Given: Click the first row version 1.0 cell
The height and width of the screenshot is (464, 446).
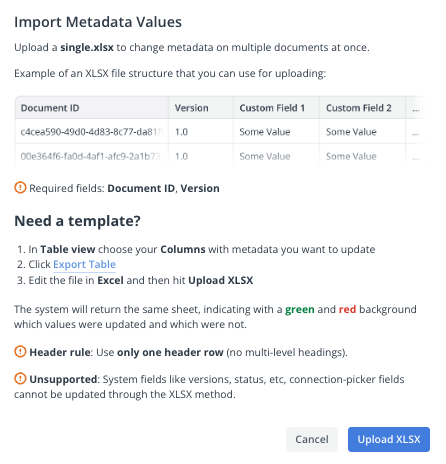Looking at the screenshot, I should [x=201, y=132].
